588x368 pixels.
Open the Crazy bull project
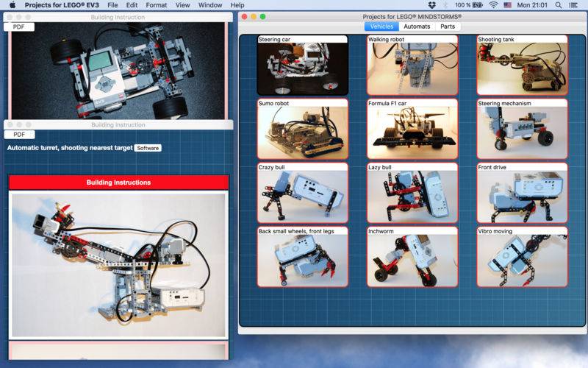[x=303, y=193]
